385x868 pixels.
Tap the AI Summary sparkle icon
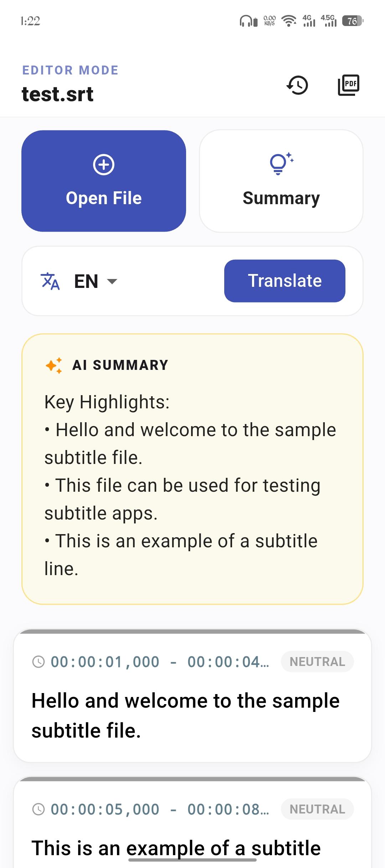click(54, 365)
